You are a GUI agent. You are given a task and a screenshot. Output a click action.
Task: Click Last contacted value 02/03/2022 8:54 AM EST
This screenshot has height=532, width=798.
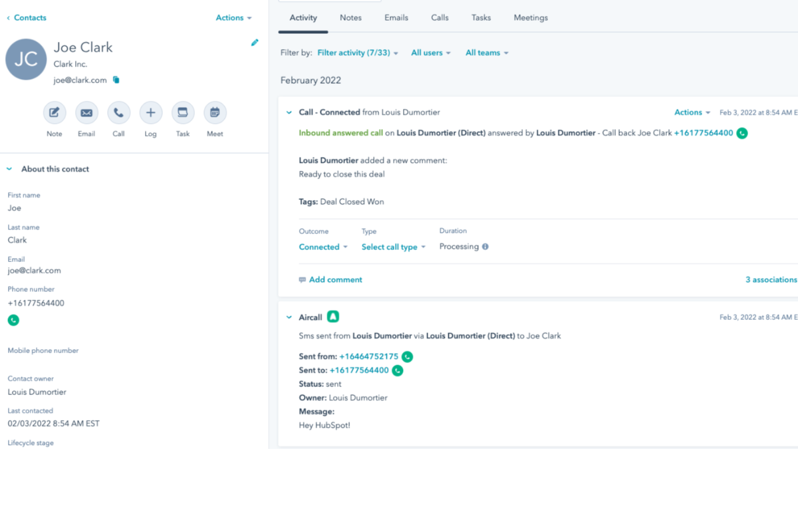click(x=54, y=424)
